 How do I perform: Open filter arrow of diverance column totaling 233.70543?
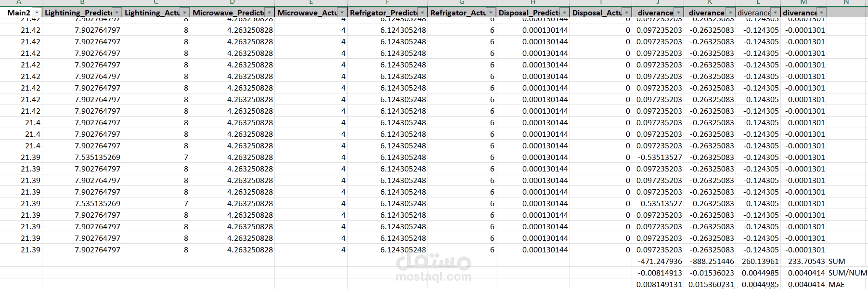pyautogui.click(x=821, y=13)
